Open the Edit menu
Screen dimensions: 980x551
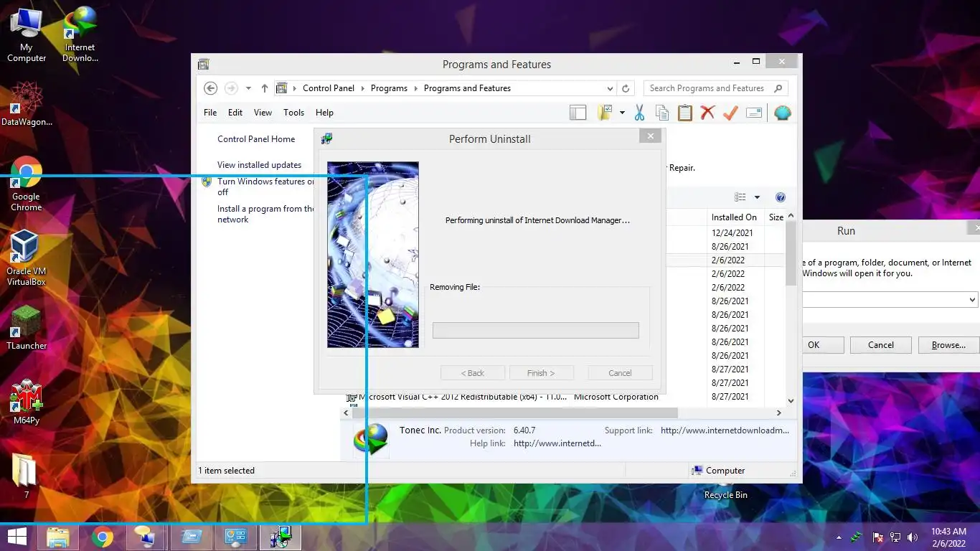pos(235,113)
